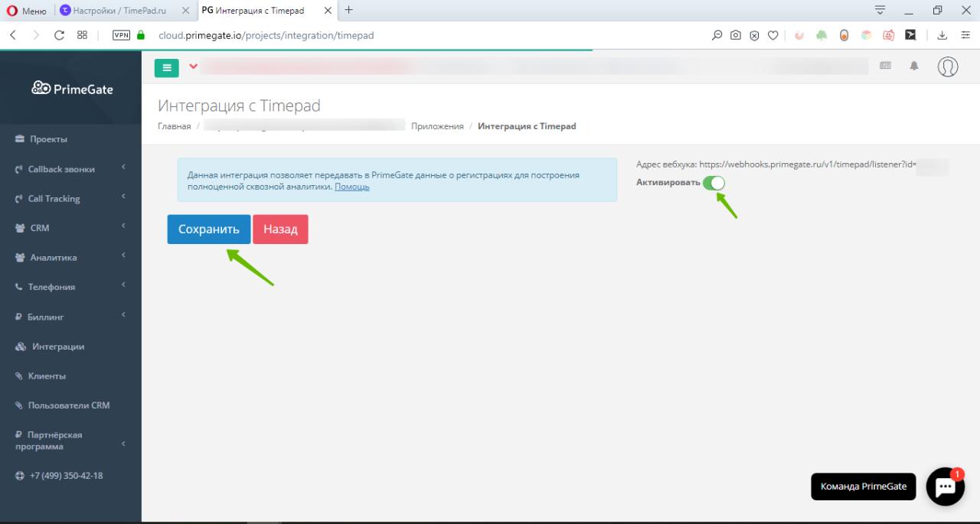The width and height of the screenshot is (980, 524).
Task: Close the Интеграция с Timepad tab
Action: point(328,11)
